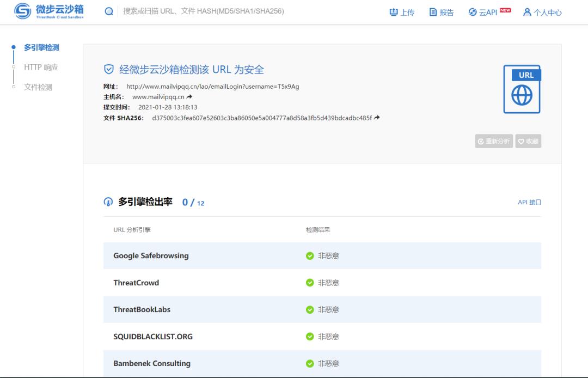Viewport: 588px width, 378px height.
Task: Open the API 接口 link
Action: click(530, 202)
